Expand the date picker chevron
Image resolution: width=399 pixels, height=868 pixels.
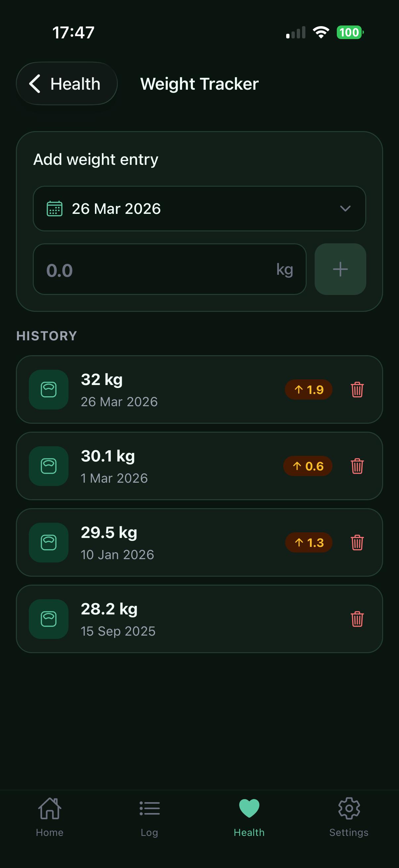[x=345, y=209]
